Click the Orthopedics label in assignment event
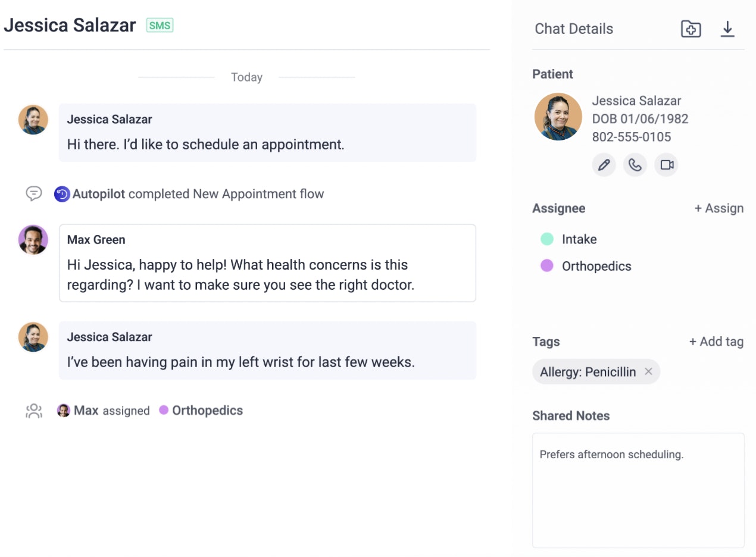 pos(207,411)
